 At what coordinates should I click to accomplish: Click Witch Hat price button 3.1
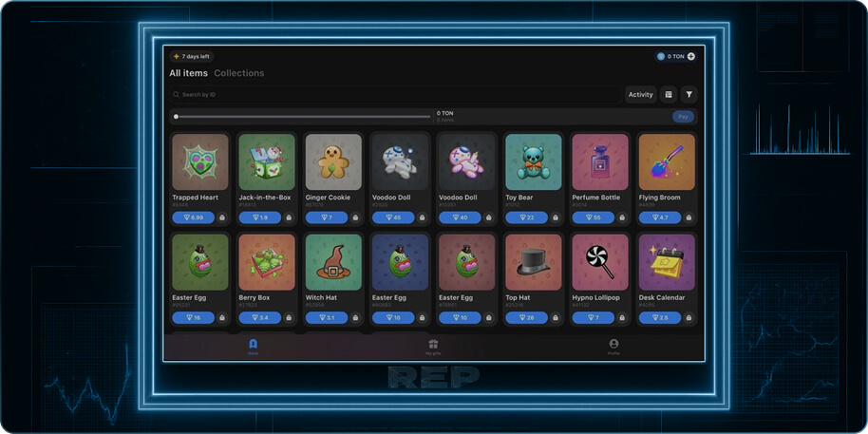click(x=327, y=318)
